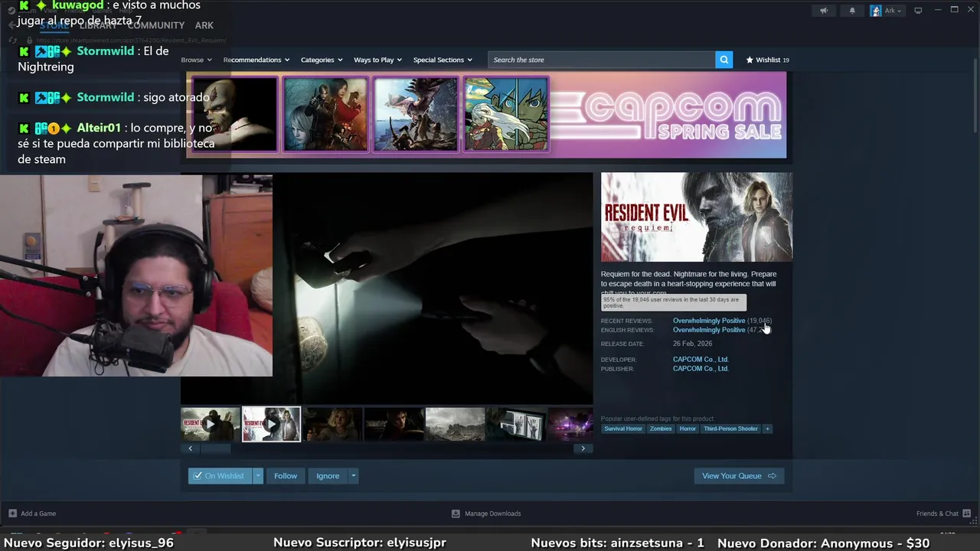The width and height of the screenshot is (980, 551).
Task: Open the anime character banner thumbnail
Action: tap(506, 114)
